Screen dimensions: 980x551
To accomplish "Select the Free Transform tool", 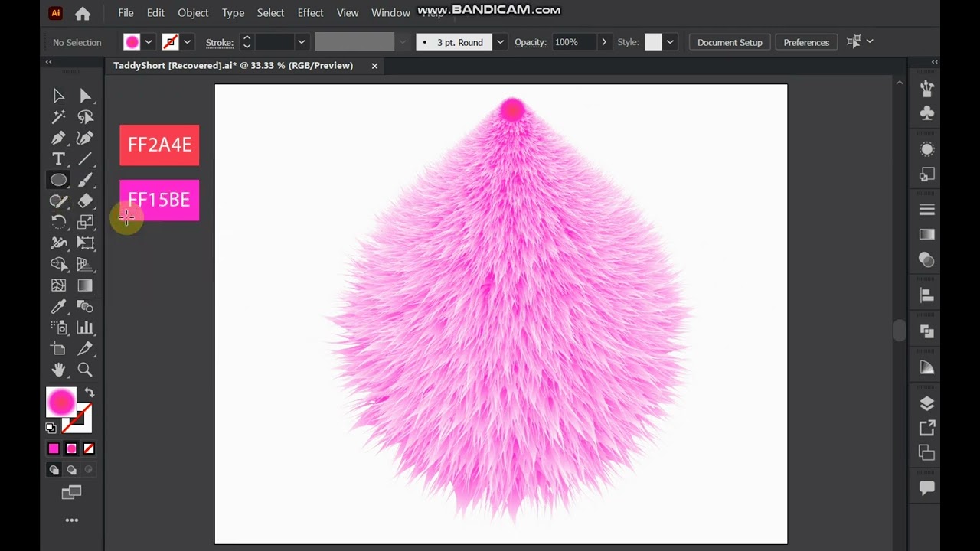I will tap(85, 243).
